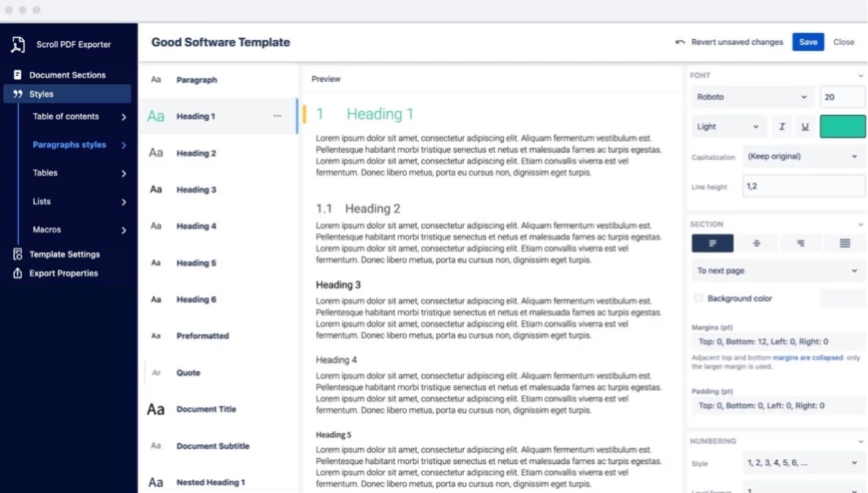The width and height of the screenshot is (868, 493).
Task: Click the Save button
Action: point(808,42)
